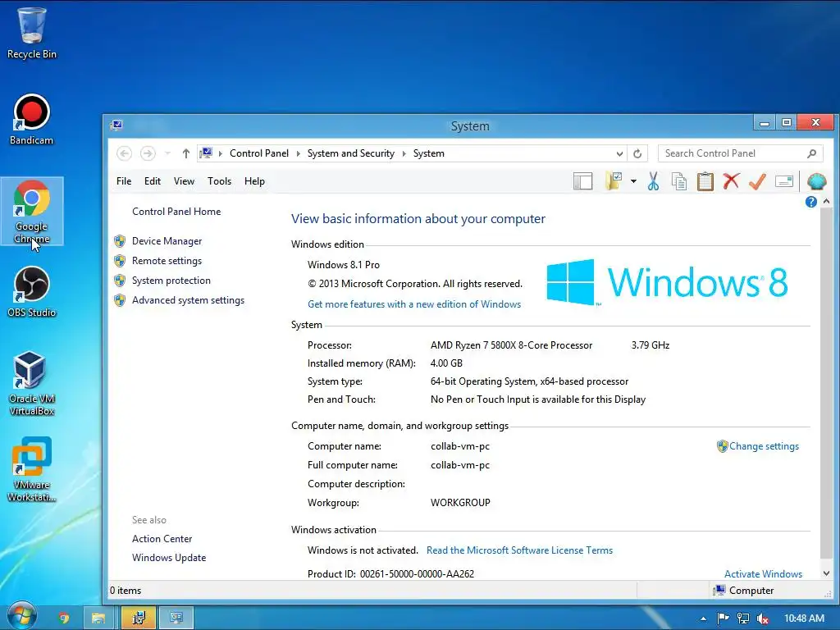Select VMware Workstation desktop shortcut
This screenshot has width=840, height=630.
coord(32,469)
